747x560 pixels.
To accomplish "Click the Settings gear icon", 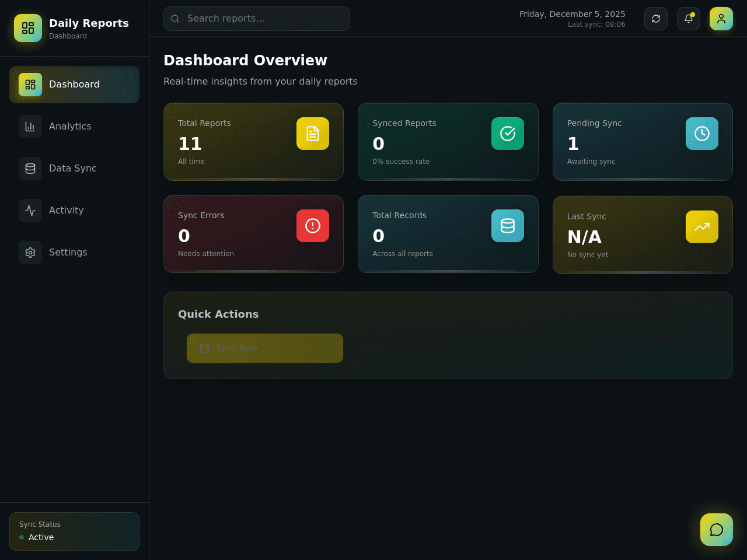I will pos(30,253).
